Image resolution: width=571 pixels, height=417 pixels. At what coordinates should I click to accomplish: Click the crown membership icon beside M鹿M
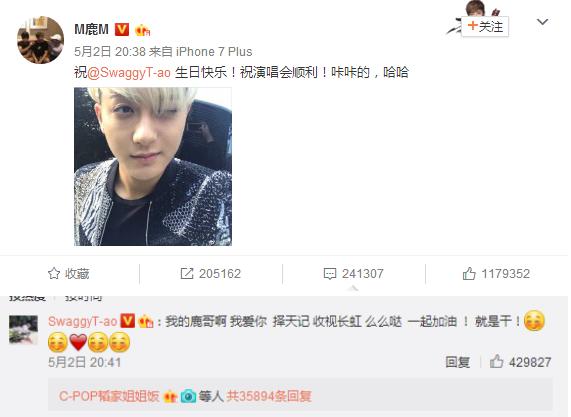coord(142,30)
